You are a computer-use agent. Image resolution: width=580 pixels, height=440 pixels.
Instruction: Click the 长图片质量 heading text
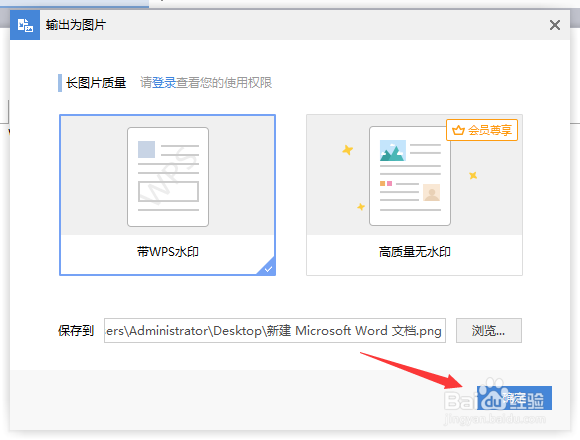(96, 82)
